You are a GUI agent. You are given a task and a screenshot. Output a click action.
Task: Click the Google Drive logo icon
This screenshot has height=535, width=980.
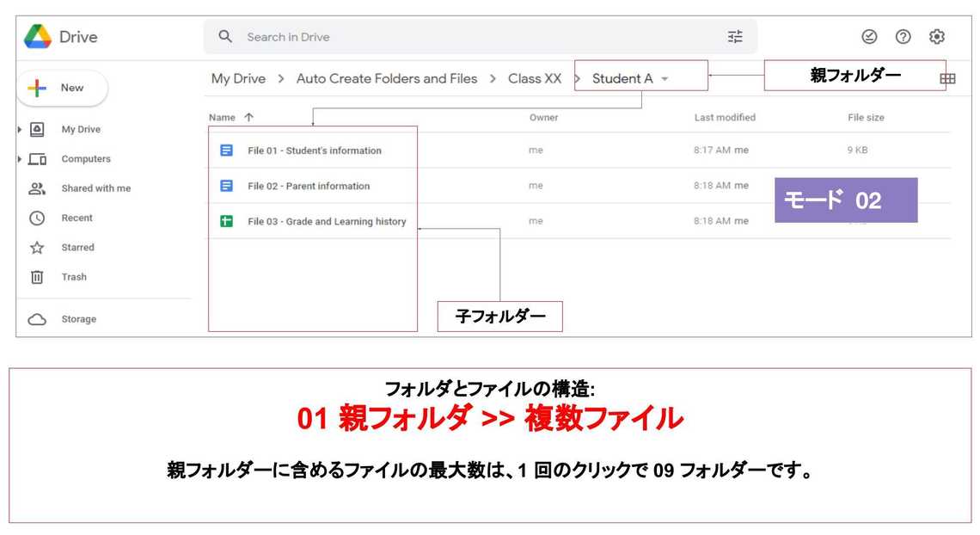(38, 37)
